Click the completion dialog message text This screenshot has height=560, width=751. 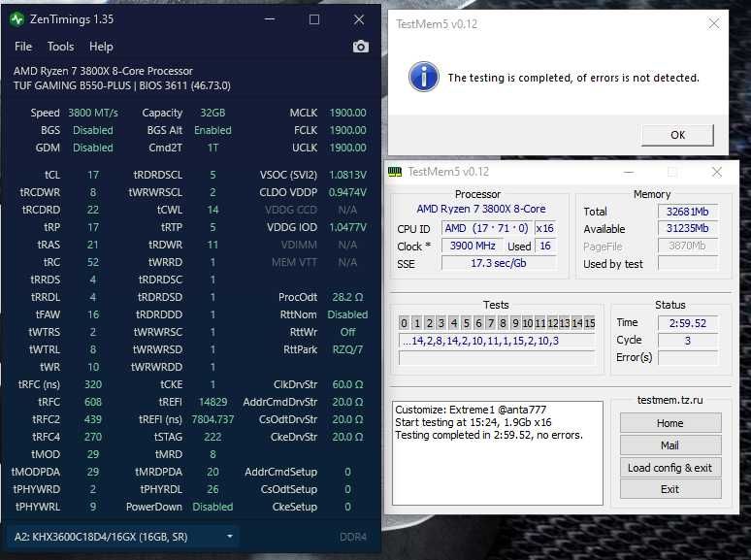[x=573, y=78]
